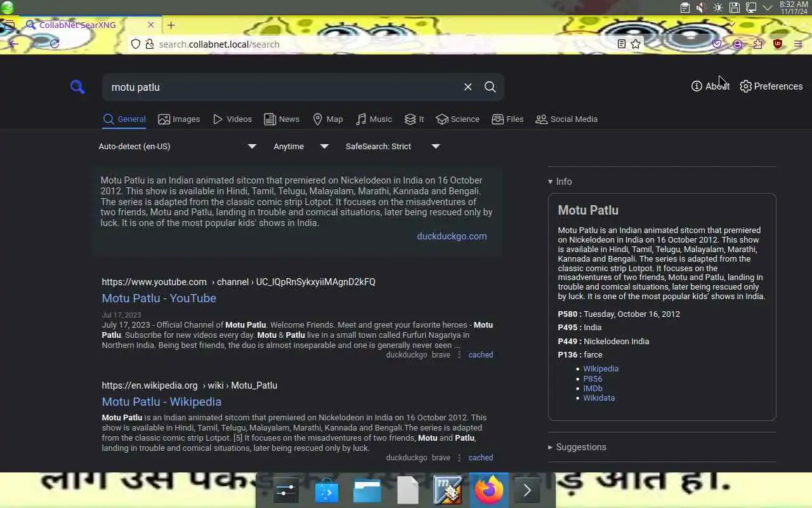This screenshot has height=508, width=812.
Task: Select the General search tab
Action: 124,119
